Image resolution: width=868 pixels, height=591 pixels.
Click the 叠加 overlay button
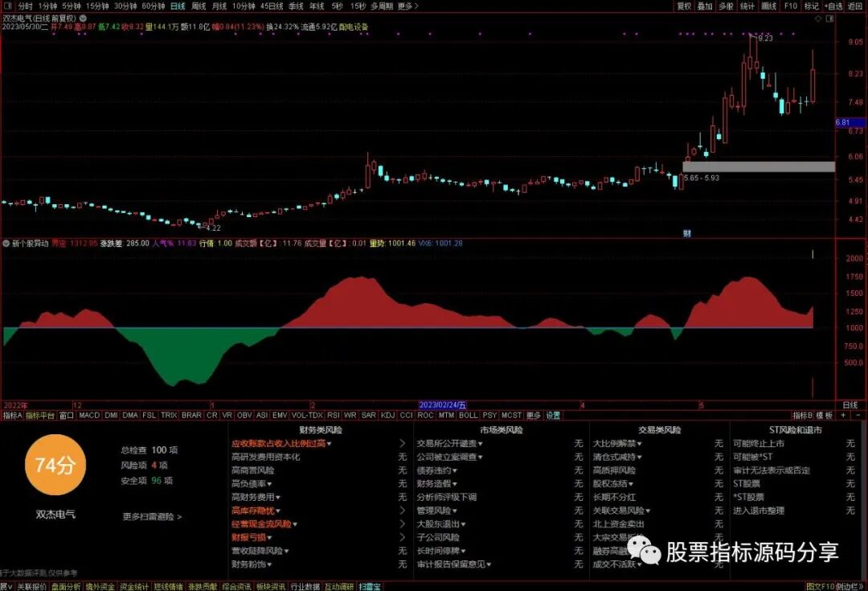[706, 6]
